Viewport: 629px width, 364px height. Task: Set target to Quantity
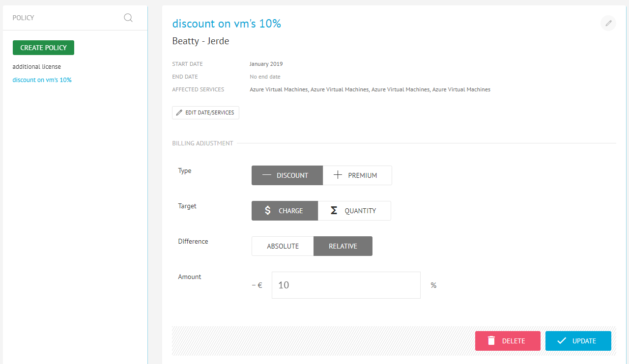point(354,211)
